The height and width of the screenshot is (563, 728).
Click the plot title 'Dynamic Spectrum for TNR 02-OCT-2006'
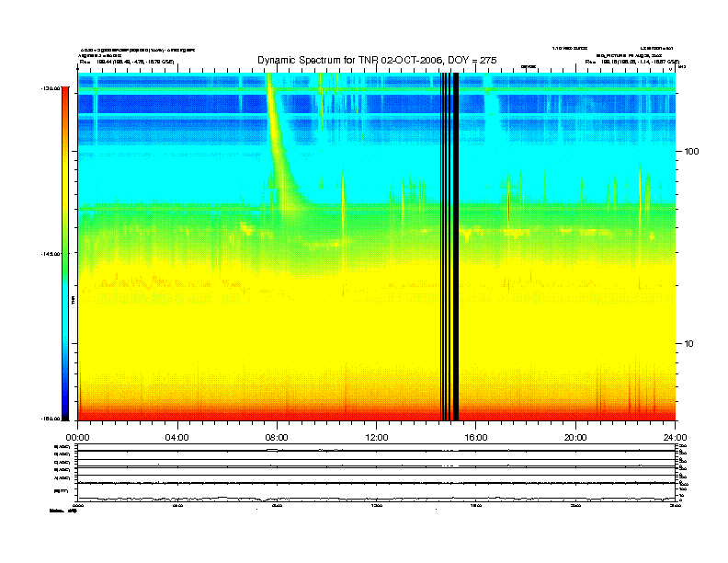(x=377, y=60)
